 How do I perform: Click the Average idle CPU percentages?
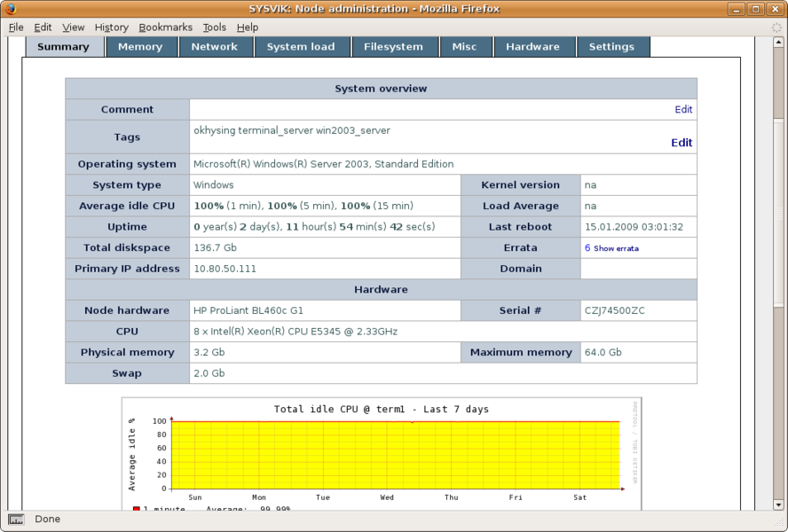(303, 206)
